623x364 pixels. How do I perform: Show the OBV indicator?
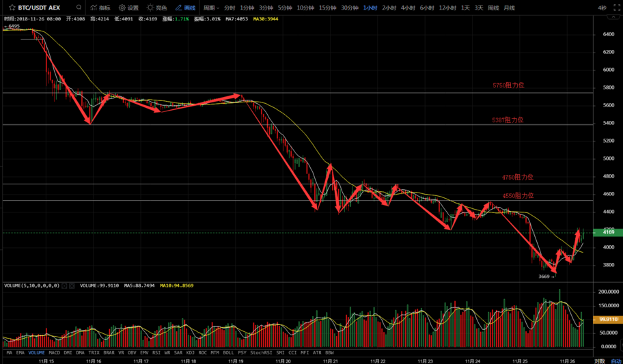(132, 352)
